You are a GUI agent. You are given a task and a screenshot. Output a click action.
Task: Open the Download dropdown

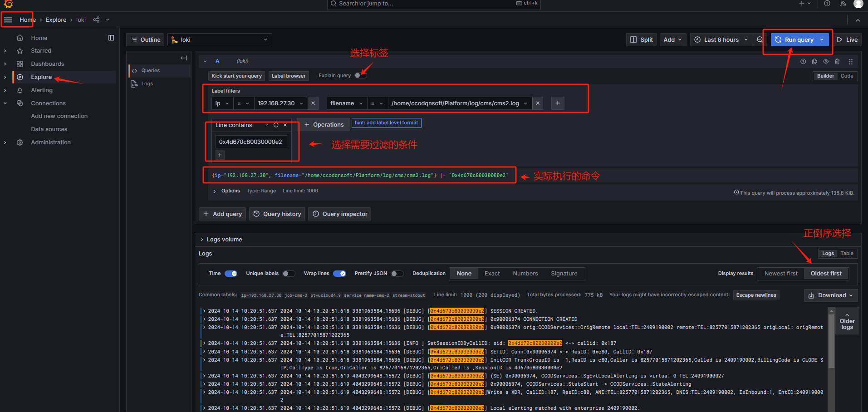tap(831, 295)
